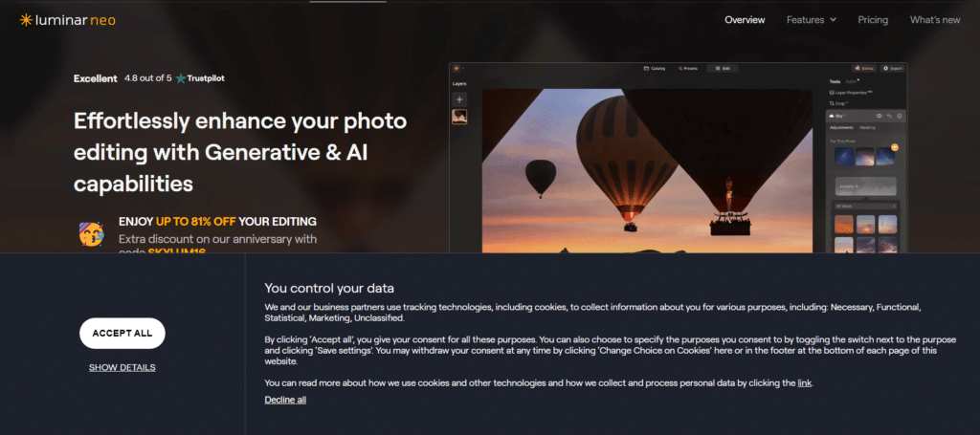This screenshot has width=980, height=435.
Task: Select the Edit tab in the preview
Action: click(723, 68)
